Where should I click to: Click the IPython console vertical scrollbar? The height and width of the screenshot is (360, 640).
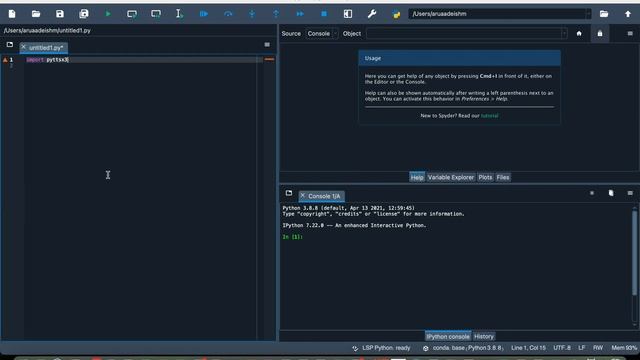(634, 253)
